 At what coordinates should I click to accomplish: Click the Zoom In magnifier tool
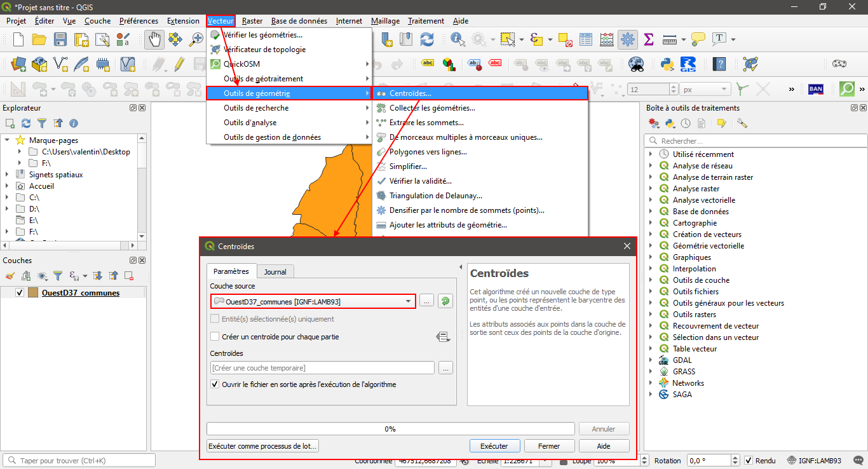click(196, 39)
